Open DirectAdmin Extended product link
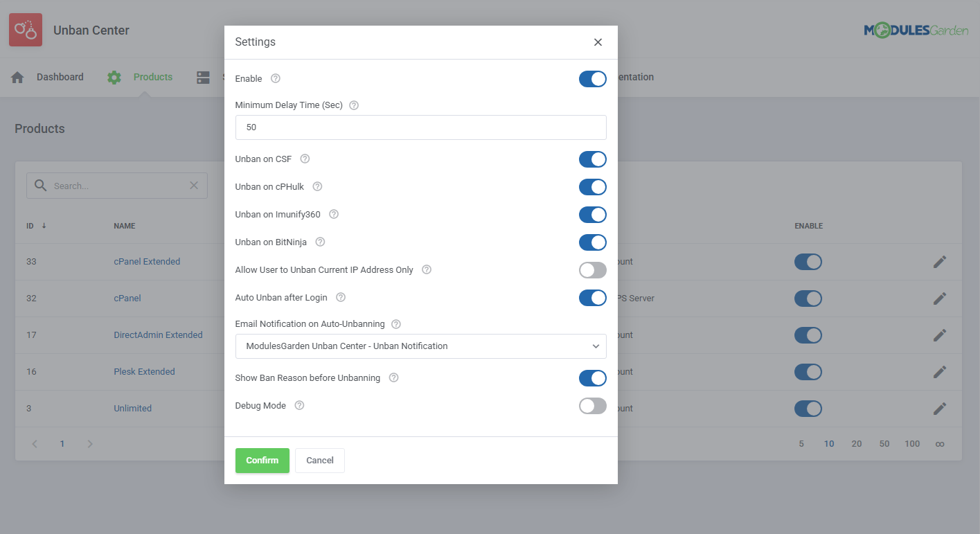Viewport: 980px width, 534px height. pos(158,335)
